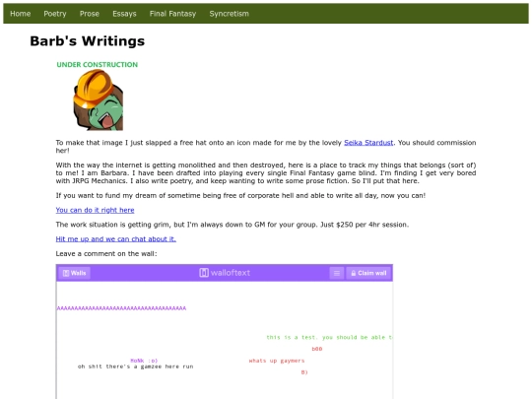The image size is (532, 399).
Task: Click the paragraph starting 'If you want to fund'
Action: pyautogui.click(x=240, y=195)
